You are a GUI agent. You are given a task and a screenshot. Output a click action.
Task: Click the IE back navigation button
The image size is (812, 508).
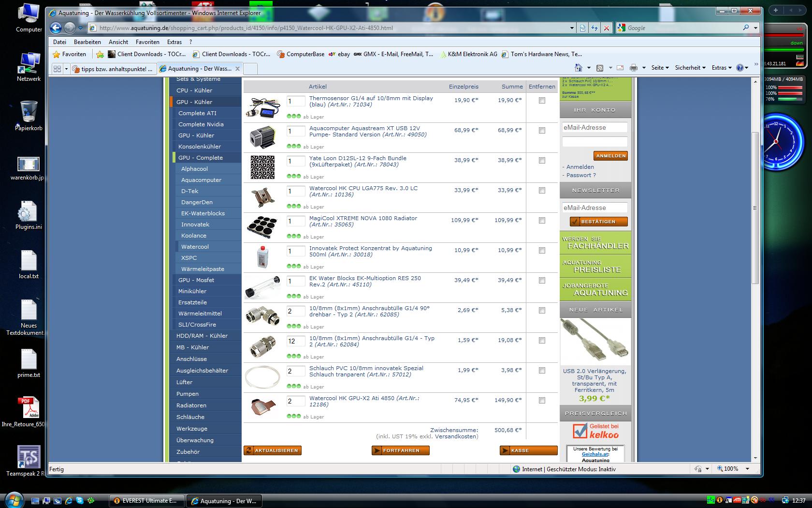click(x=56, y=28)
